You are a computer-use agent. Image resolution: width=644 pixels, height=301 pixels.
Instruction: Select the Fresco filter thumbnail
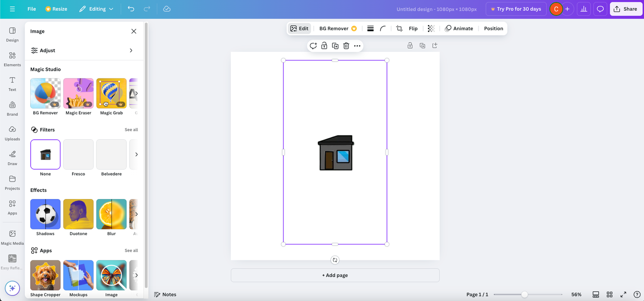tap(78, 154)
